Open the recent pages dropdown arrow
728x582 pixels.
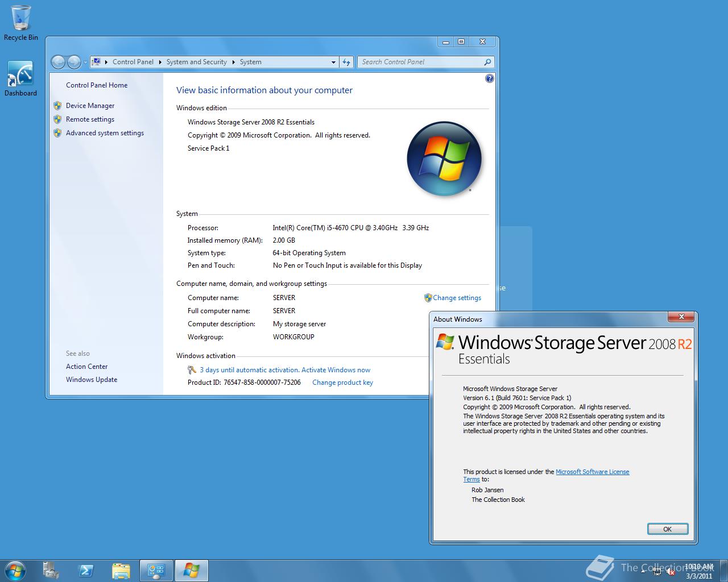tap(85, 62)
